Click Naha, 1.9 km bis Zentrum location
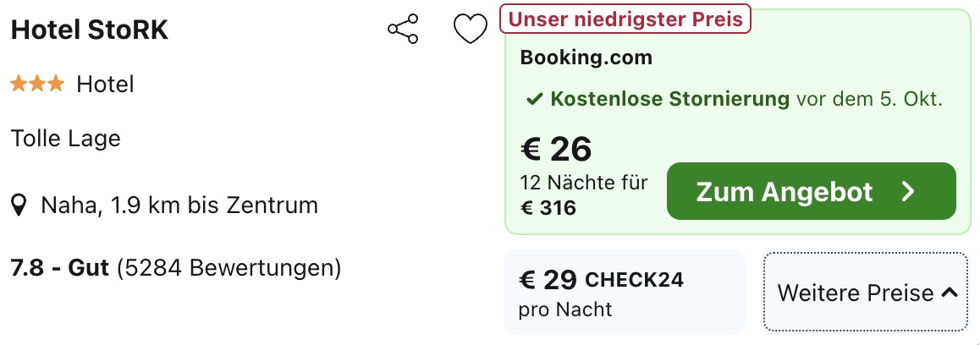This screenshot has width=980, height=345. [x=179, y=205]
